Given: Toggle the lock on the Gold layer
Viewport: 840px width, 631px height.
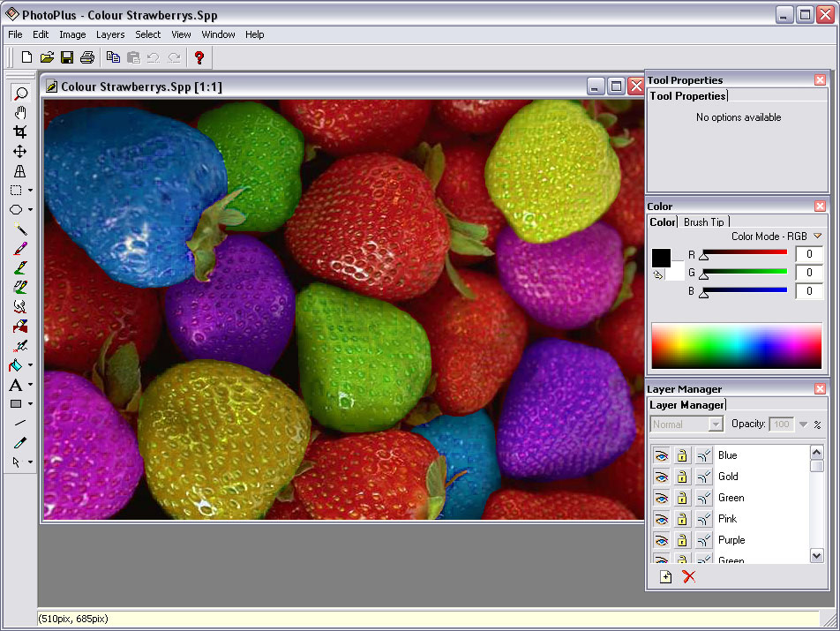Looking at the screenshot, I should [x=682, y=477].
